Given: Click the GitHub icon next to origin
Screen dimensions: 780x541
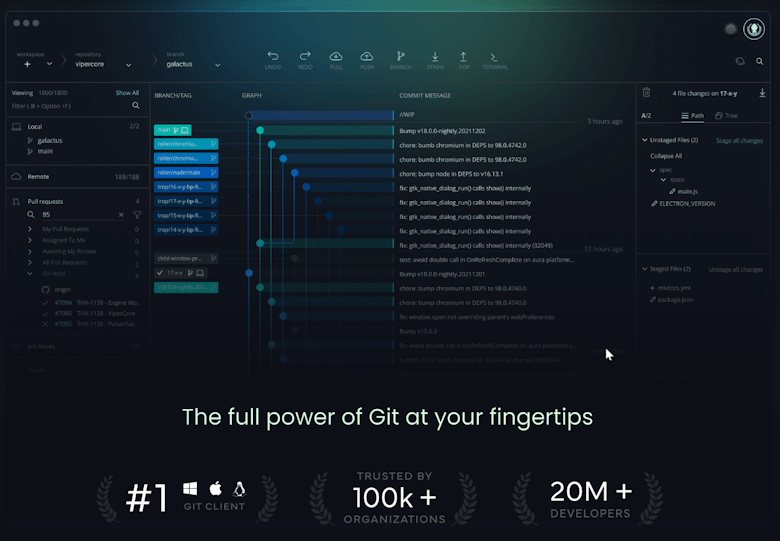Looking at the screenshot, I should [46, 289].
